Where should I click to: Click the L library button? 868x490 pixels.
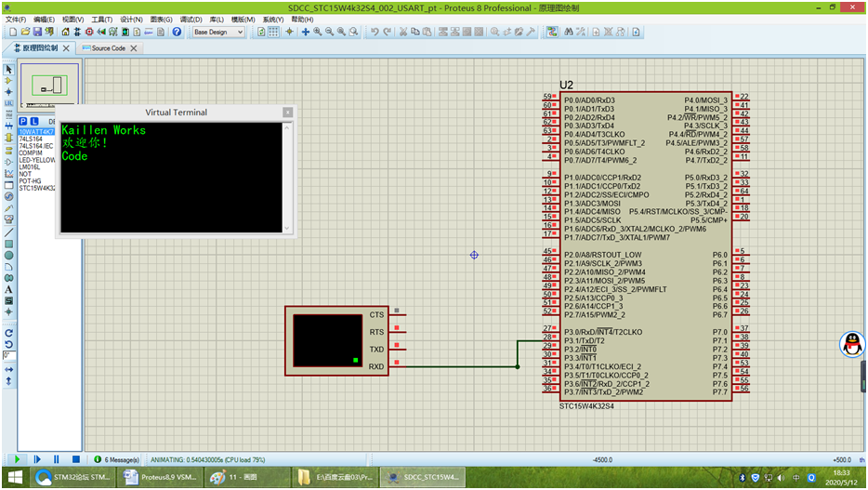[33, 121]
